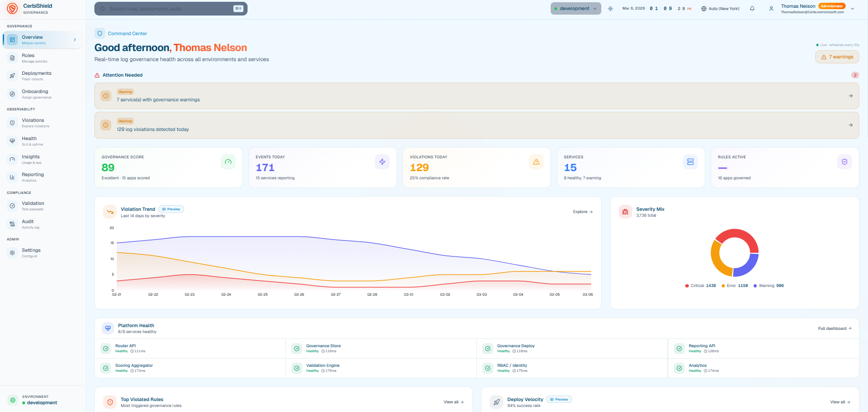Image resolution: width=868 pixels, height=412 pixels.
Task: Click the CerbiShield logo icon
Action: [12, 8]
